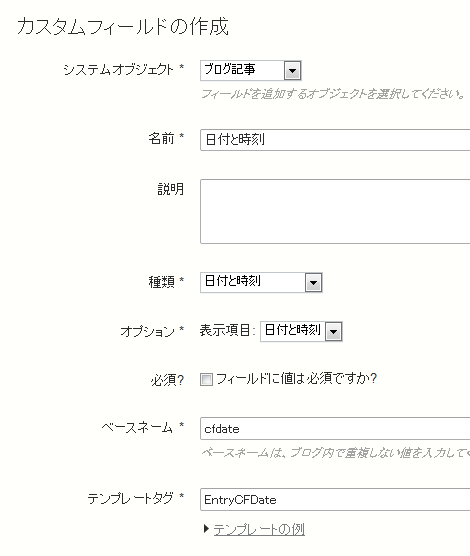Click the カスタムフィールドの作成 heading
This screenshot has width=470, height=556.
point(123,27)
